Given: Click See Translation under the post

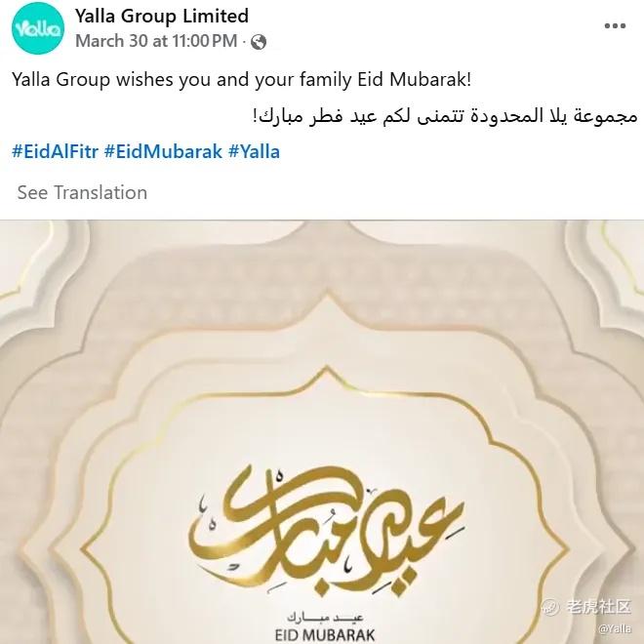Looking at the screenshot, I should tap(82, 192).
